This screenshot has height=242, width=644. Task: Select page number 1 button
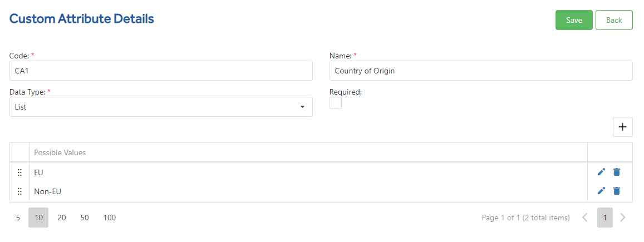605,218
